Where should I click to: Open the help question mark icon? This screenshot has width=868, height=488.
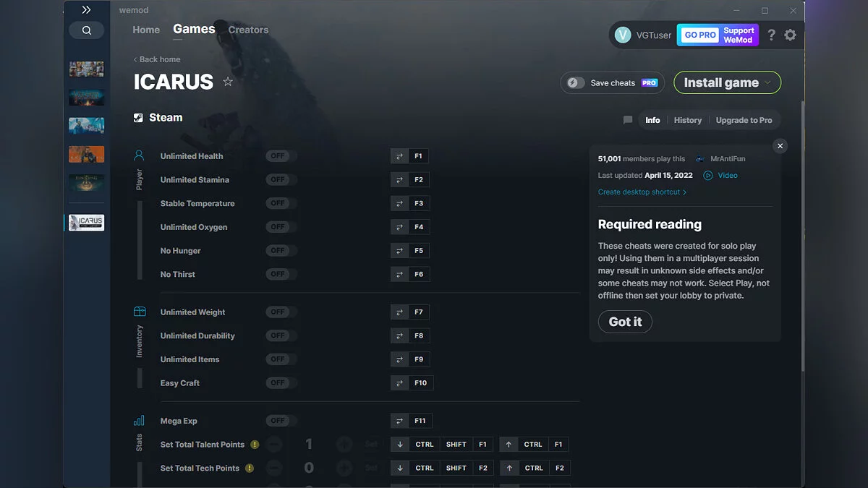coord(771,35)
